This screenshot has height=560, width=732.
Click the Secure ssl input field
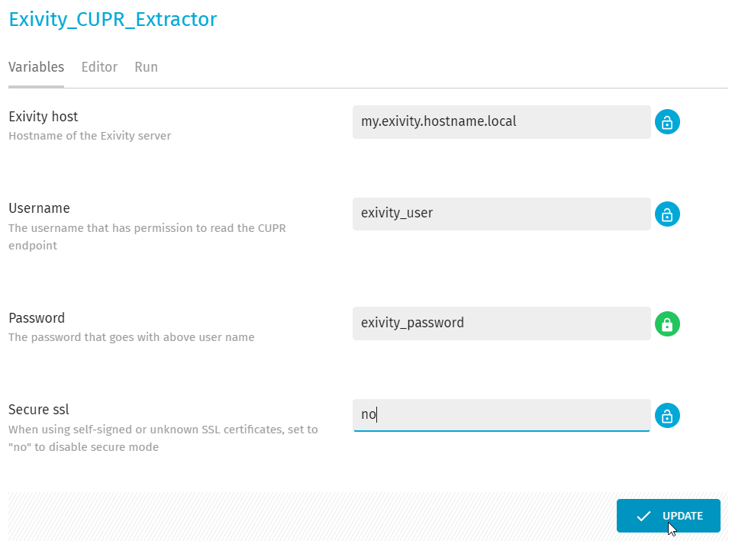pyautogui.click(x=501, y=415)
